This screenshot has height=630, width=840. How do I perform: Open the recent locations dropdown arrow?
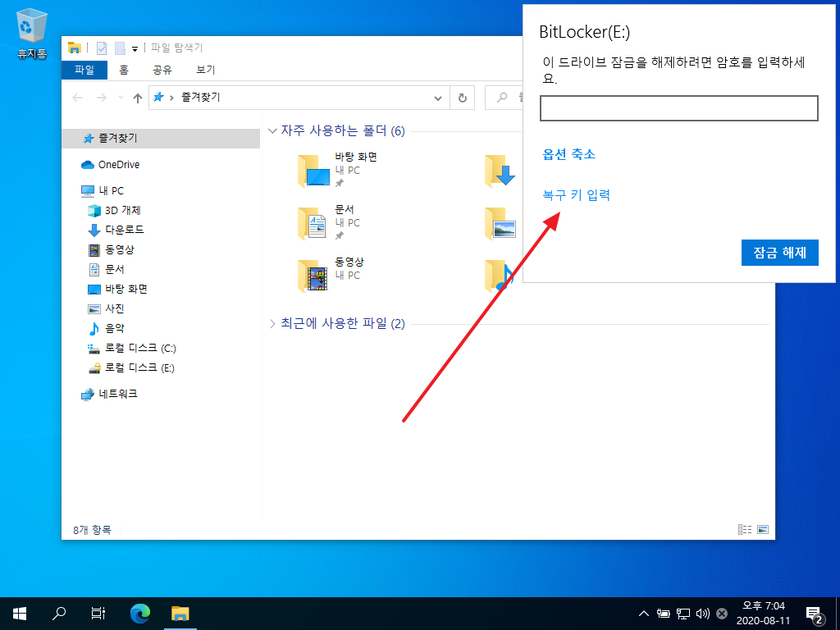pyautogui.click(x=121, y=98)
